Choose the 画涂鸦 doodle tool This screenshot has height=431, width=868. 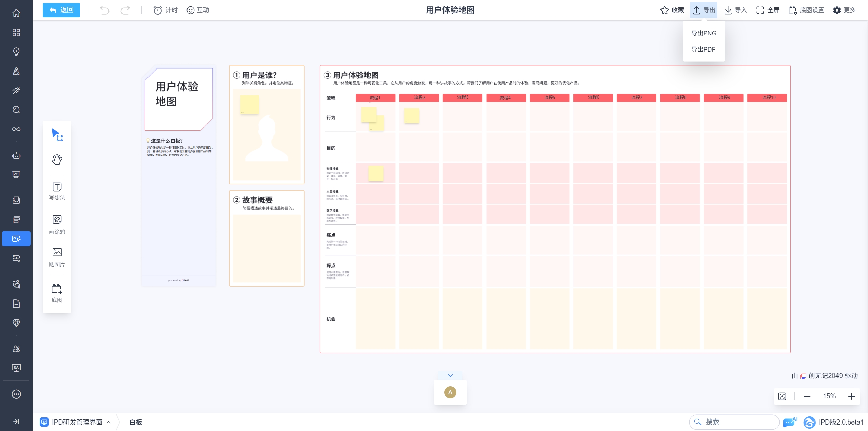click(57, 224)
